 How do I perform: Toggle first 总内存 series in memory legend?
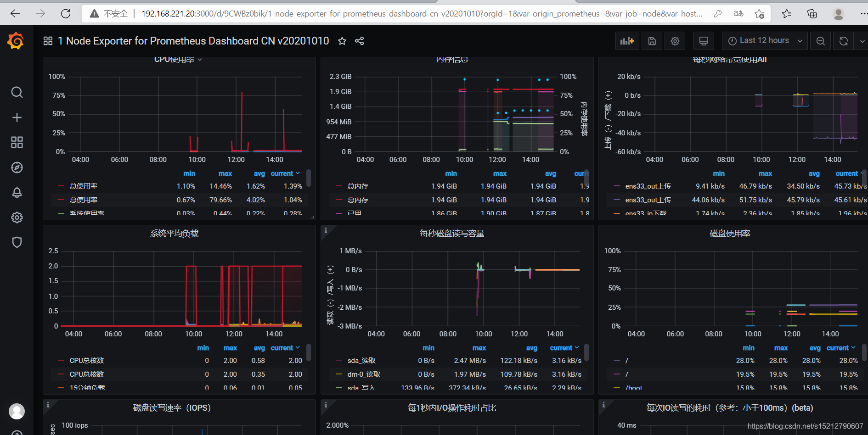[x=358, y=186]
